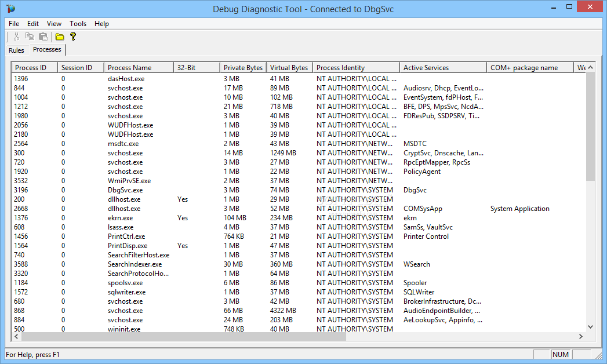Click the NUM indicator in the status bar
The height and width of the screenshot is (364, 607).
[560, 354]
